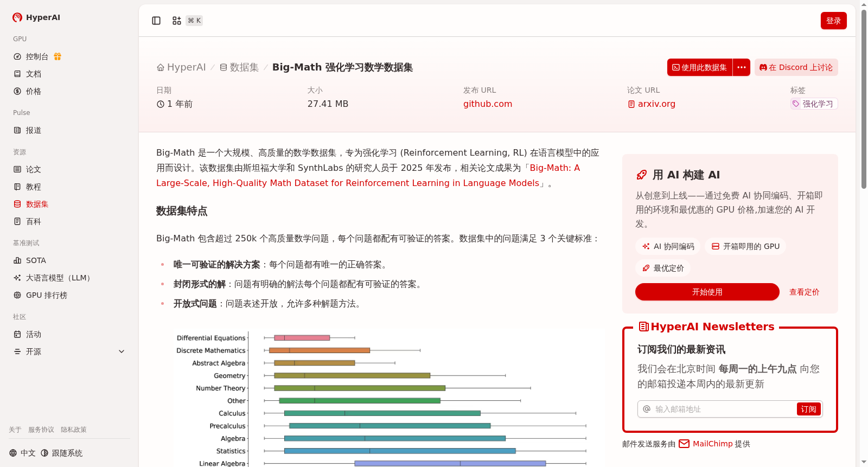Click the 关于 footer link
The image size is (868, 467).
point(15,430)
